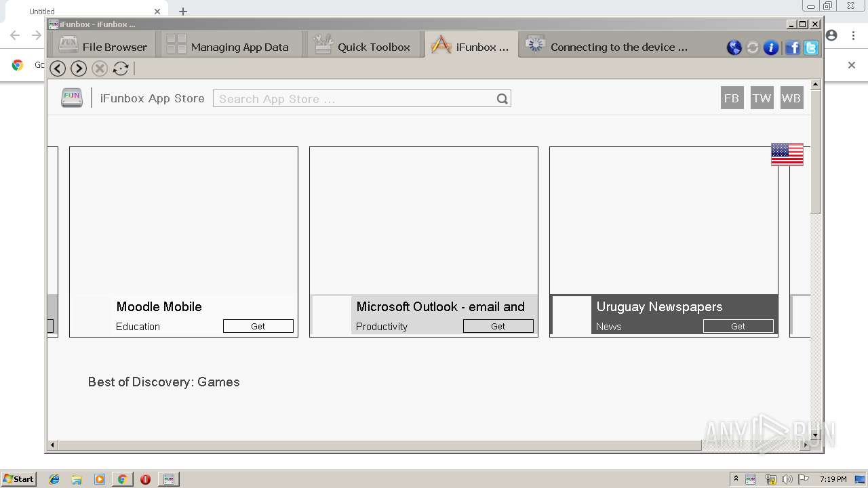Open the FB share button
Screen dimensions: 868x488
pos(732,98)
